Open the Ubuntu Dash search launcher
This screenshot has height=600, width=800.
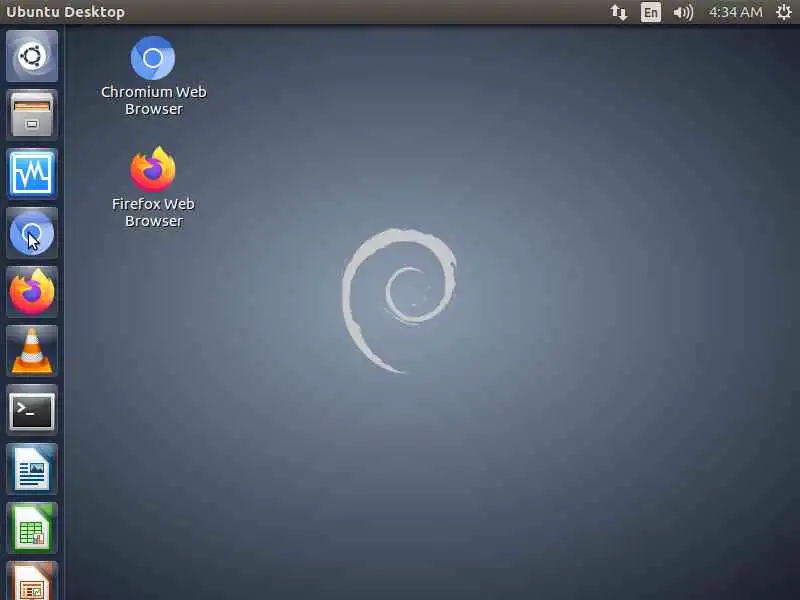[32, 56]
